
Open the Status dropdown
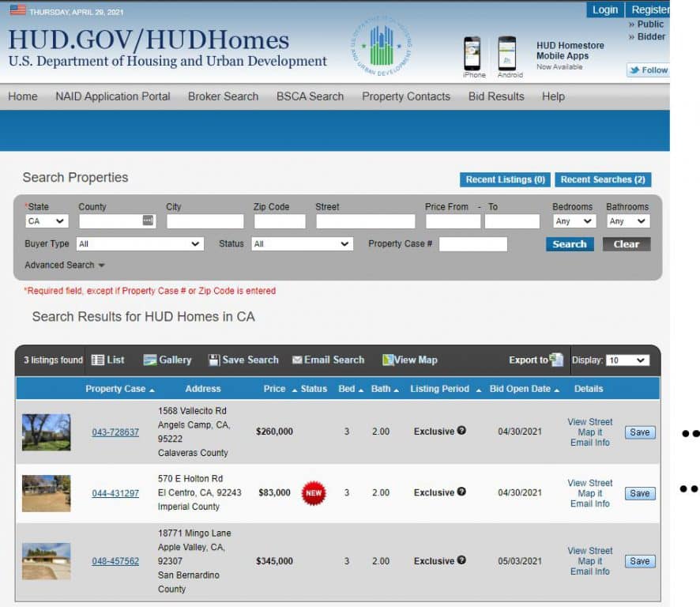click(x=302, y=244)
